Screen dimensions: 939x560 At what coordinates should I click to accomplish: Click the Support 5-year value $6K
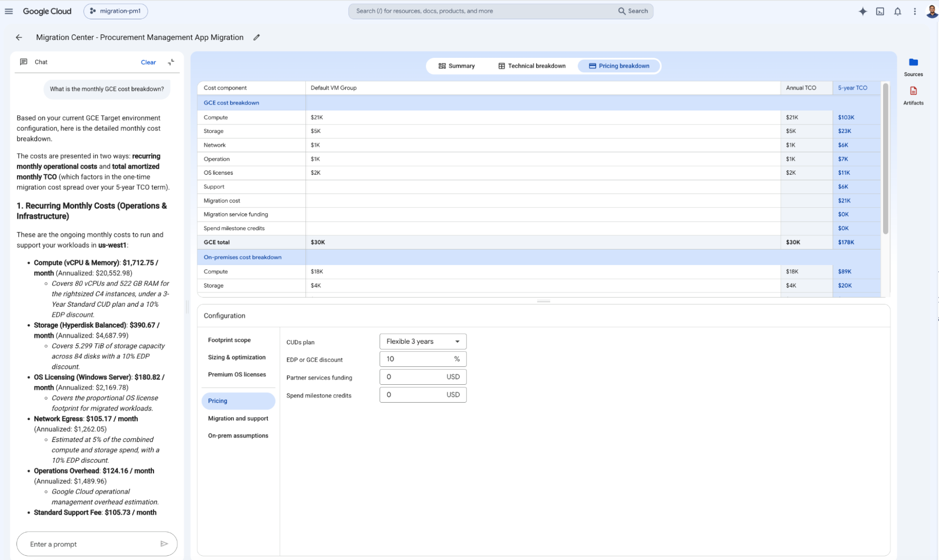coord(843,187)
